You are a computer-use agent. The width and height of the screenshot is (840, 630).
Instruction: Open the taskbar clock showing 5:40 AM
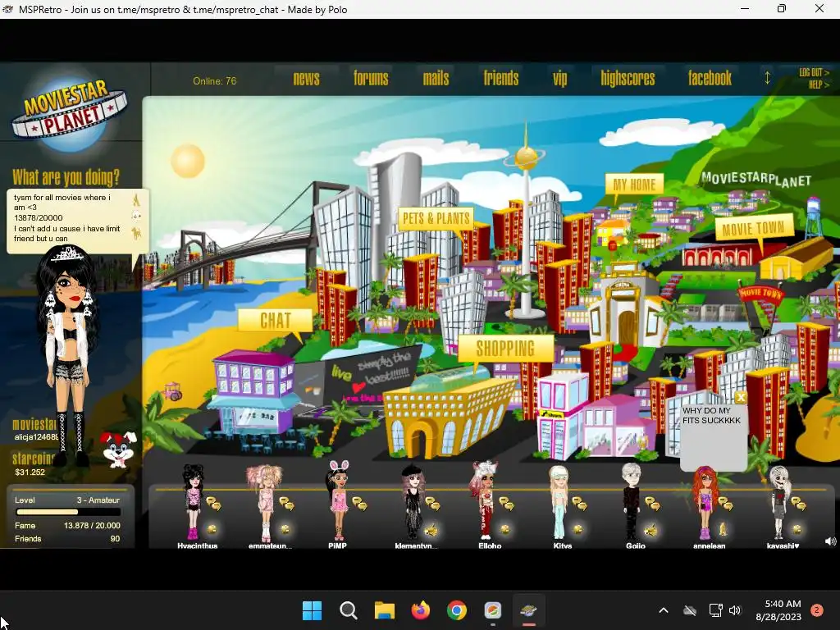(x=778, y=610)
